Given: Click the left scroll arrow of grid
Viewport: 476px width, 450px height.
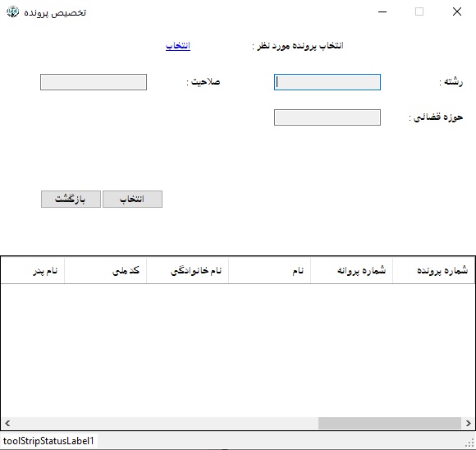Looking at the screenshot, I should (7, 423).
